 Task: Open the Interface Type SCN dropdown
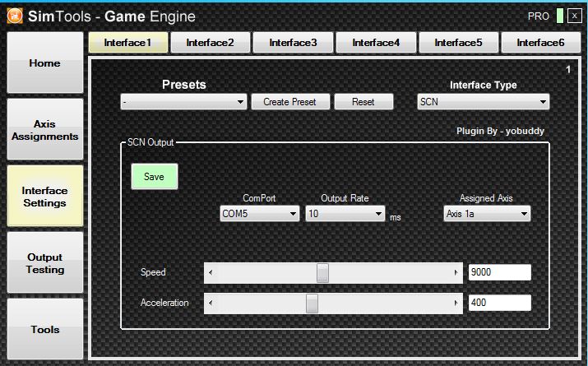tap(483, 102)
